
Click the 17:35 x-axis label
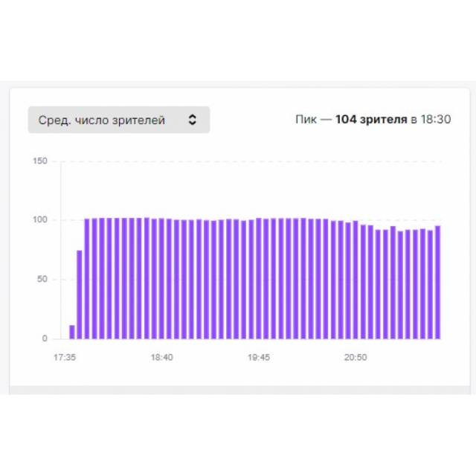point(65,357)
